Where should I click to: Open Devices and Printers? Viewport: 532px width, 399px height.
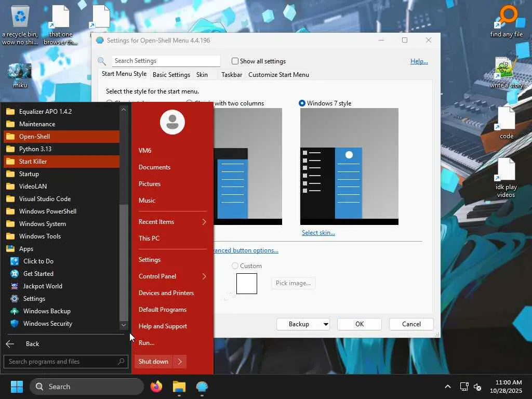(x=172, y=293)
